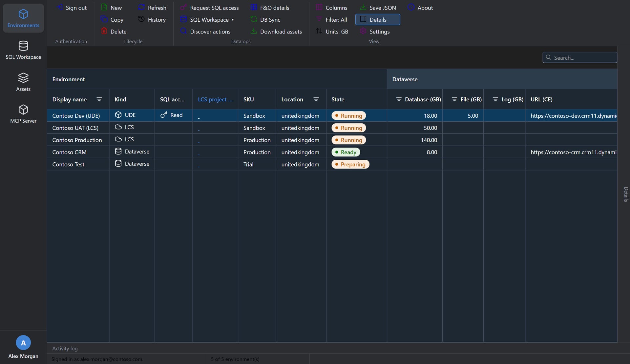
Task: Click Request SQL access
Action: click(210, 8)
